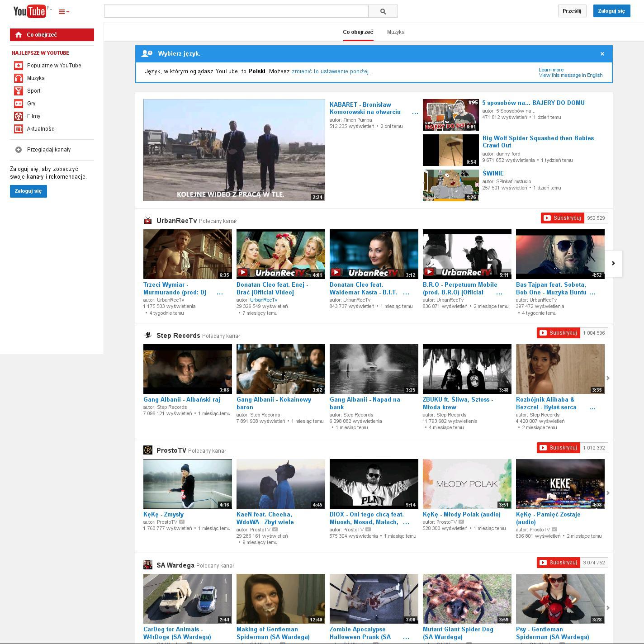644x644 pixels.
Task: Click inside the search input field
Action: point(236,11)
